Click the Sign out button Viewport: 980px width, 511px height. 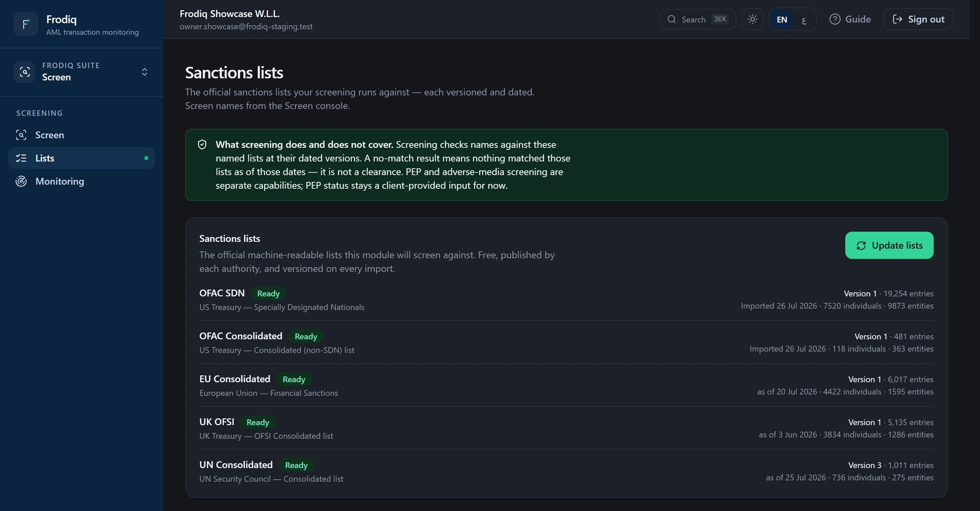(918, 19)
